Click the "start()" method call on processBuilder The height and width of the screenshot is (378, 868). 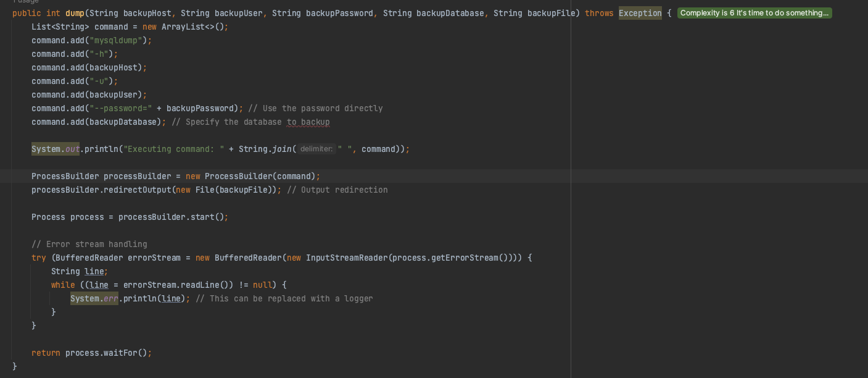[207, 217]
